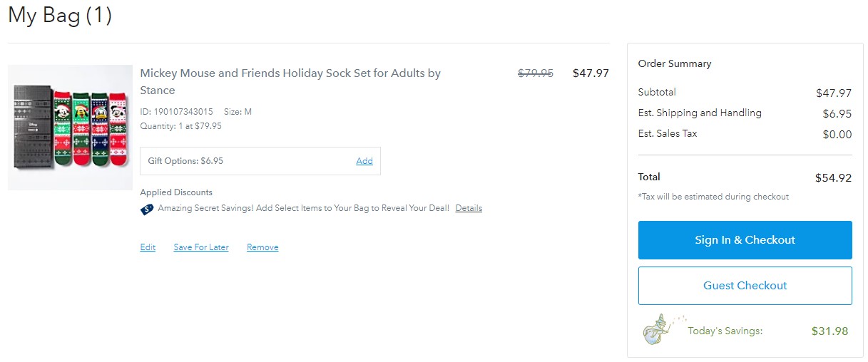
Task: Click the $31.98 savings amount
Action: coord(829,331)
